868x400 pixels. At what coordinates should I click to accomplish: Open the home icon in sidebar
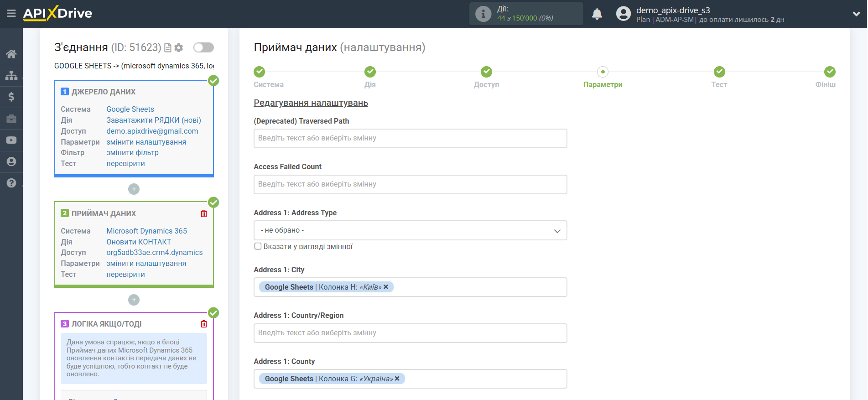tap(11, 54)
